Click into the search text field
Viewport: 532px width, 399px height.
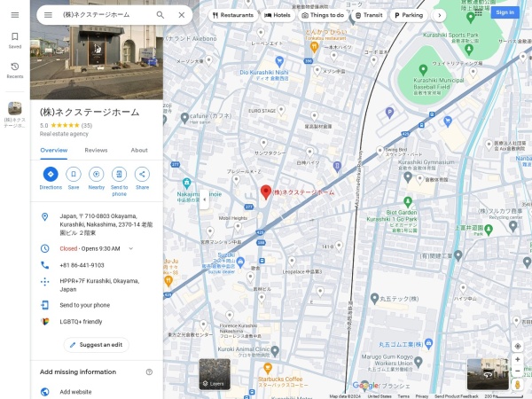(106, 15)
